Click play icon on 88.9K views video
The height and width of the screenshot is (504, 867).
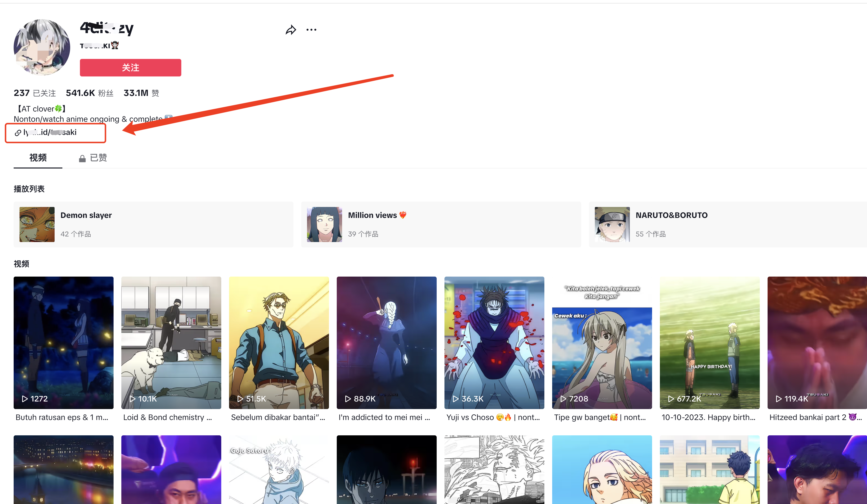point(348,399)
